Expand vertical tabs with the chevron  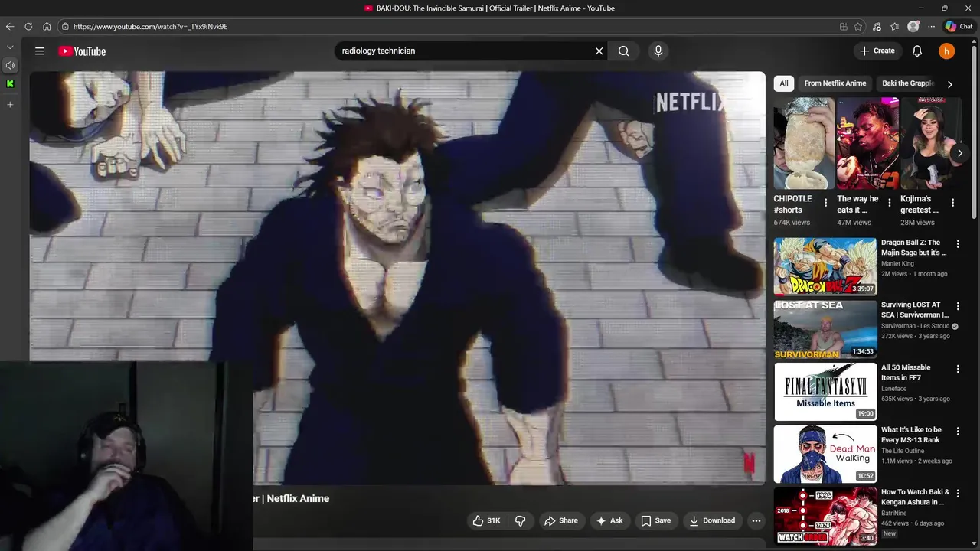pyautogui.click(x=10, y=47)
